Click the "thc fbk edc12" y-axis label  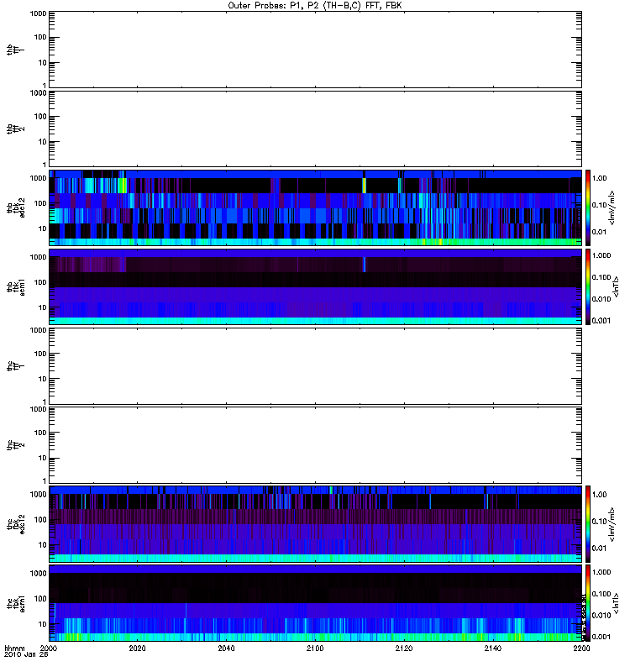[x=16, y=523]
